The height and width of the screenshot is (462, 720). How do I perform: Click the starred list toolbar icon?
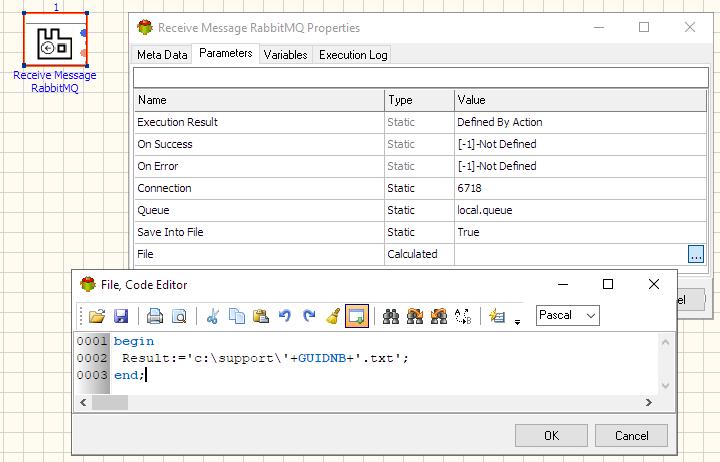[x=497, y=316]
